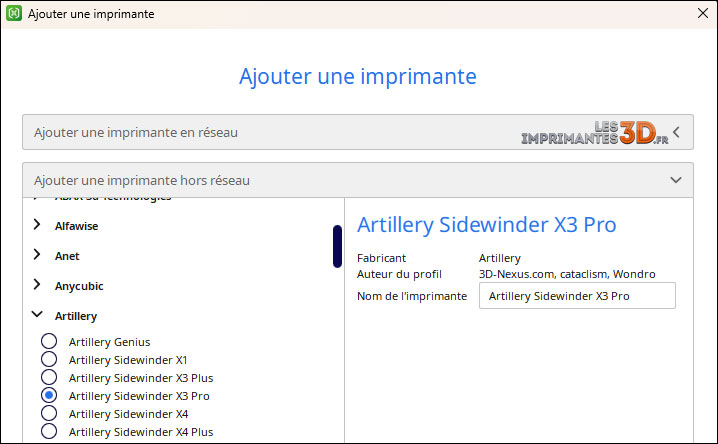Viewport: 718px width, 444px height.
Task: Close the Ajouter une imprimante dialog
Action: (x=703, y=13)
